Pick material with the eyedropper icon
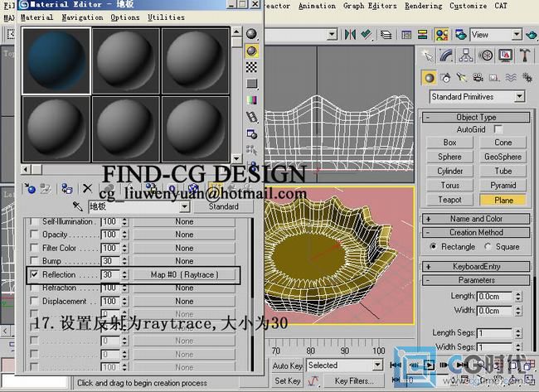 (78, 206)
